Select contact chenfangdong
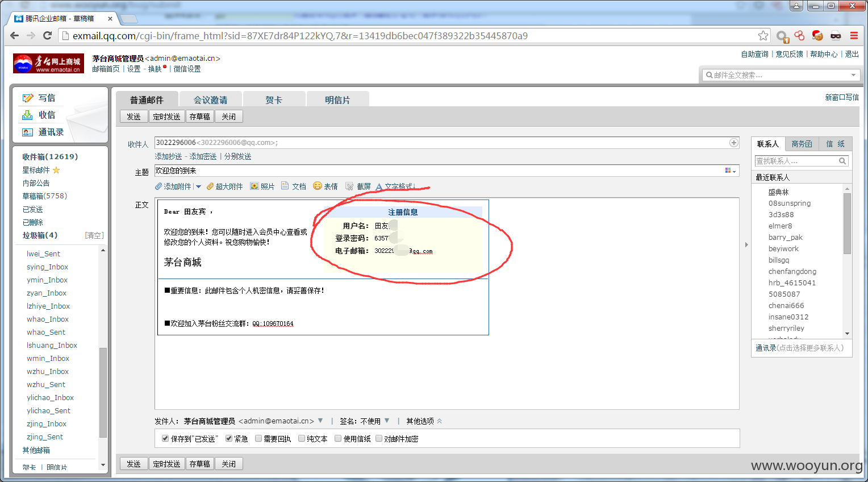Image resolution: width=868 pixels, height=482 pixels. click(x=792, y=271)
